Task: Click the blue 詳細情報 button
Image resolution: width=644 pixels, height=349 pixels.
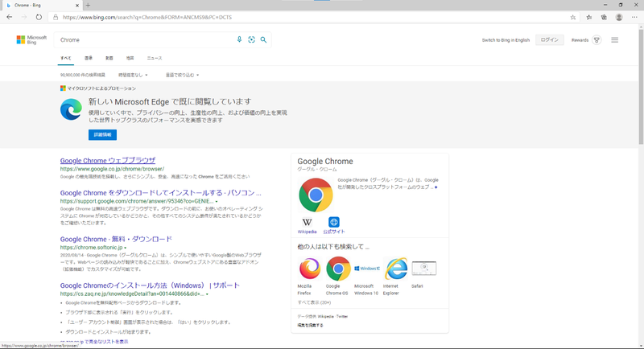Action: pyautogui.click(x=102, y=135)
